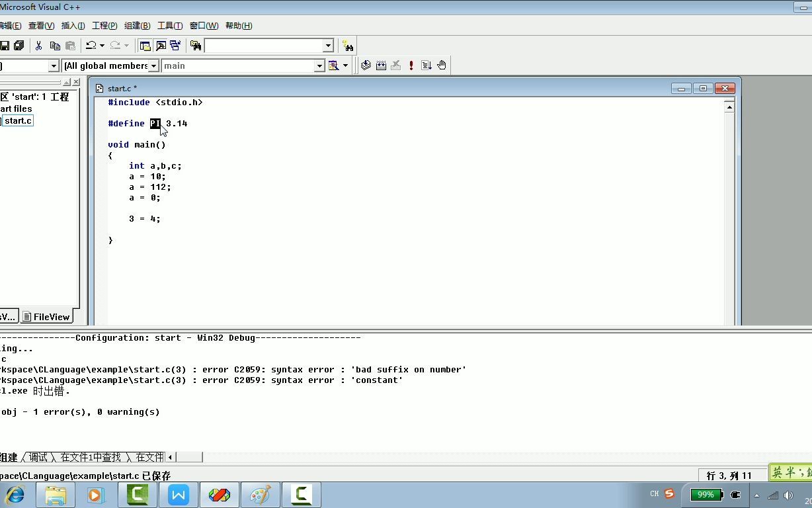Viewport: 812px width, 508px height.
Task: Click the Find text input field
Action: (x=263, y=46)
